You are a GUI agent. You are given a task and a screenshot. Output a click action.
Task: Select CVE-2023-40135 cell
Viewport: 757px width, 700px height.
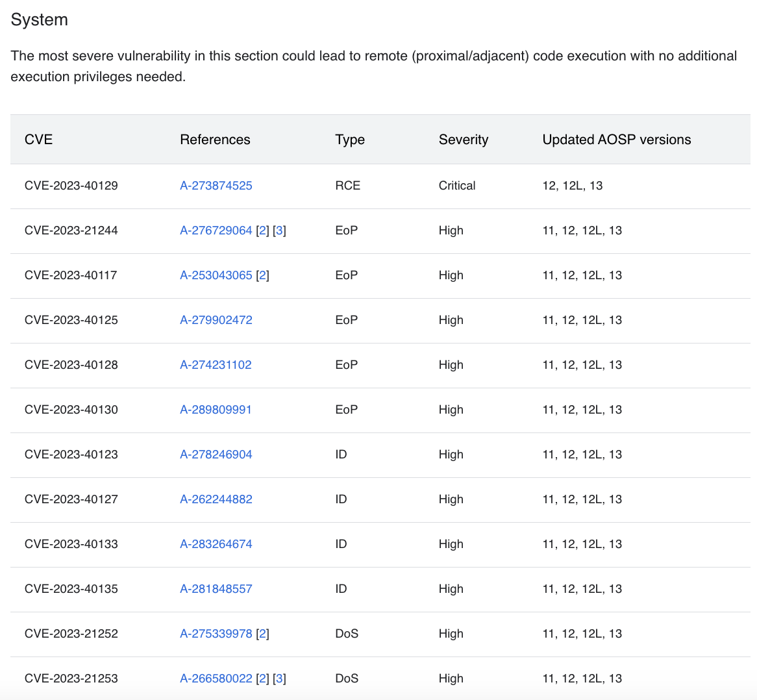(x=71, y=589)
